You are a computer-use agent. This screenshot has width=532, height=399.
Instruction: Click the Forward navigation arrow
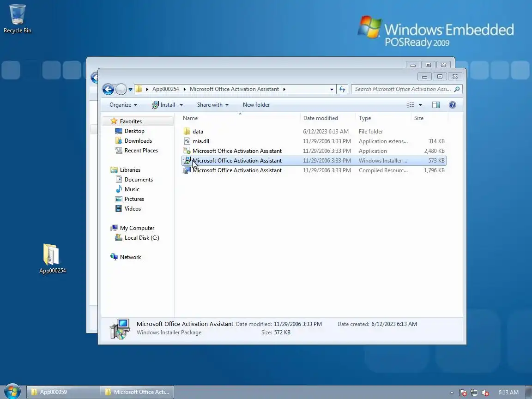tap(121, 89)
